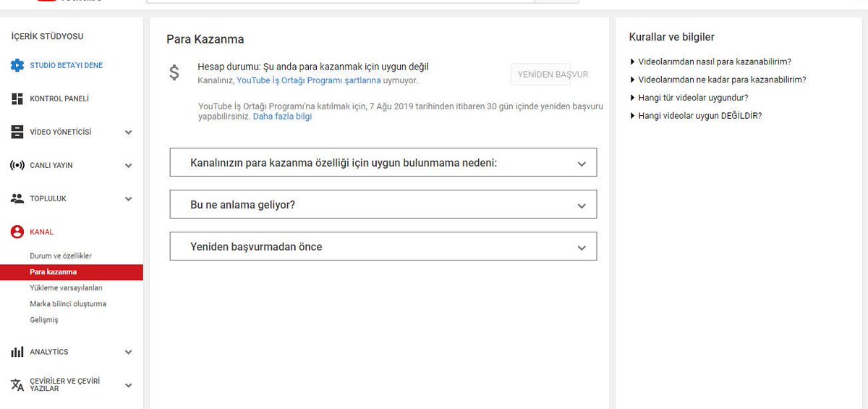
Task: Click the Canlı Yayın broadcast icon
Action: tap(17, 165)
